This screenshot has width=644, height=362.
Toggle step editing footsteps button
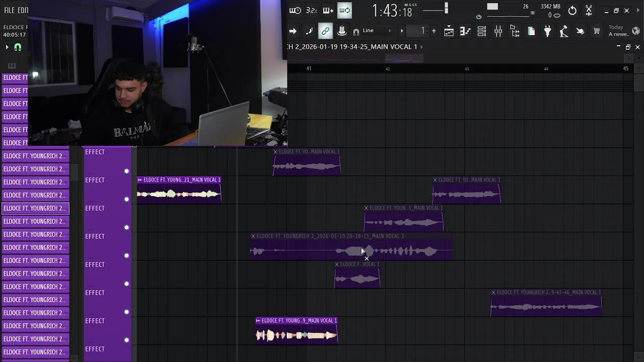tap(309, 31)
